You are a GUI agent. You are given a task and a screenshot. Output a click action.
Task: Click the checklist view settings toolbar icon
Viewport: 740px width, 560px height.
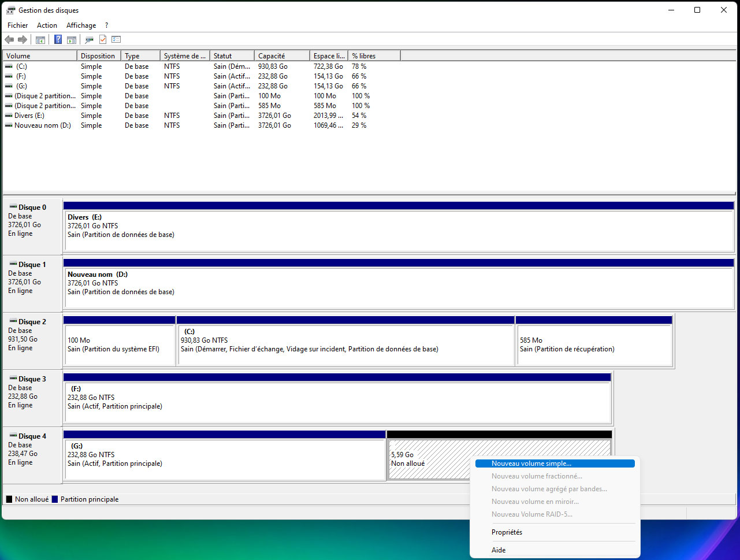tap(116, 39)
